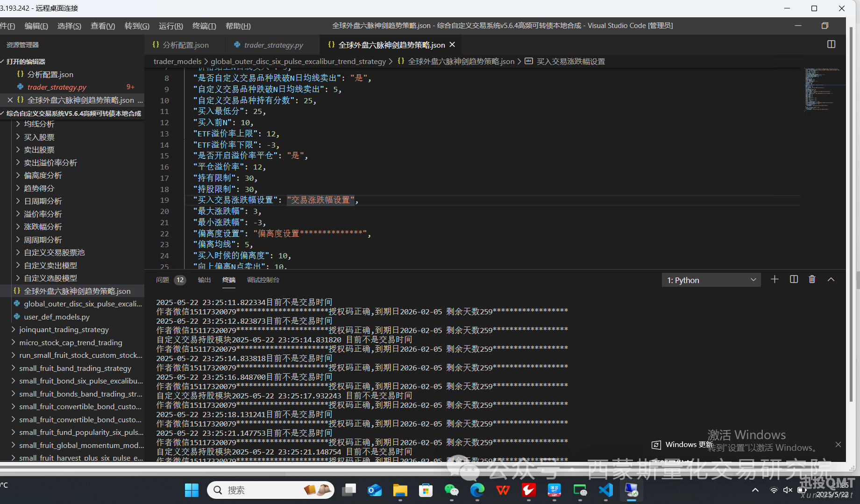
Task: Expand the 溢价率分析 folder
Action: (43, 214)
